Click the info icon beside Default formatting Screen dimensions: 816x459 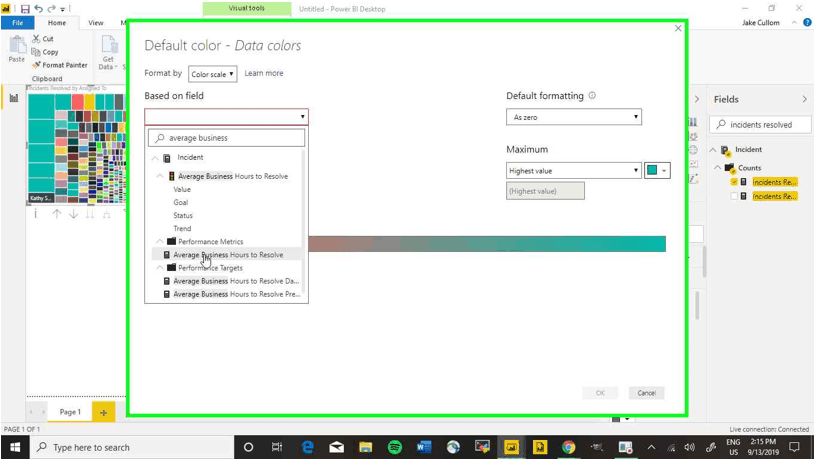click(x=592, y=96)
